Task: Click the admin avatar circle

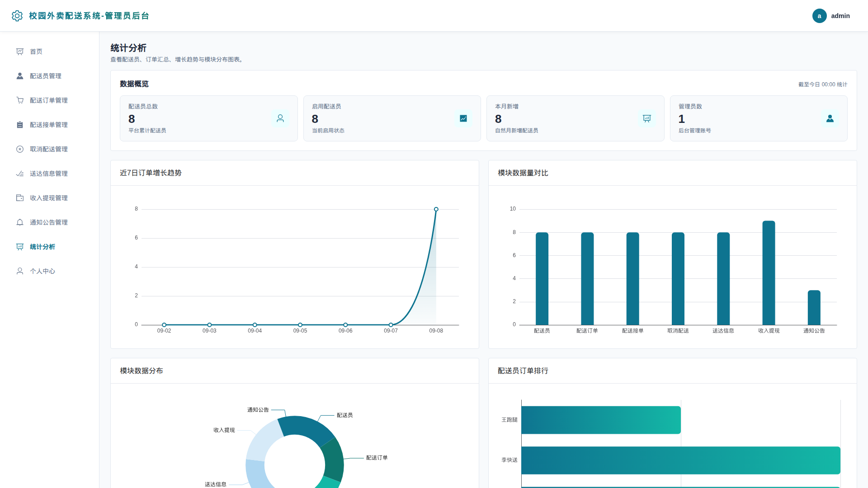Action: [819, 16]
